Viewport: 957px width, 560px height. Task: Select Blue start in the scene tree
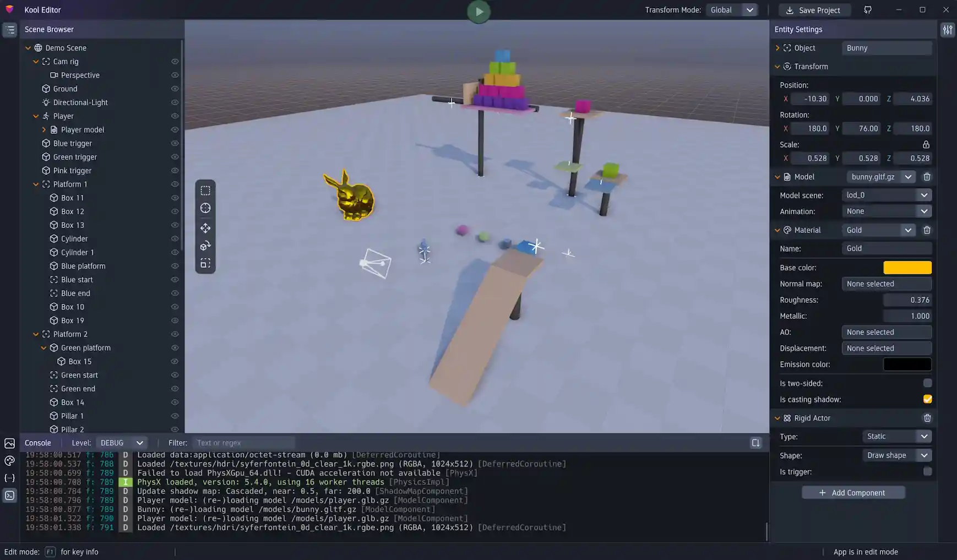coord(77,280)
